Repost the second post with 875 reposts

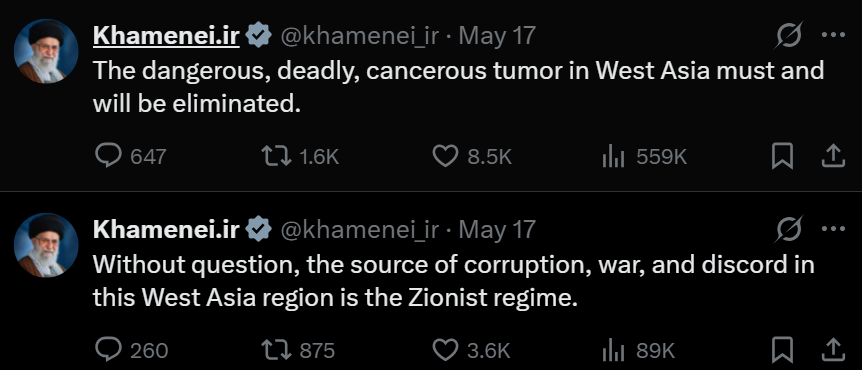[x=299, y=350]
